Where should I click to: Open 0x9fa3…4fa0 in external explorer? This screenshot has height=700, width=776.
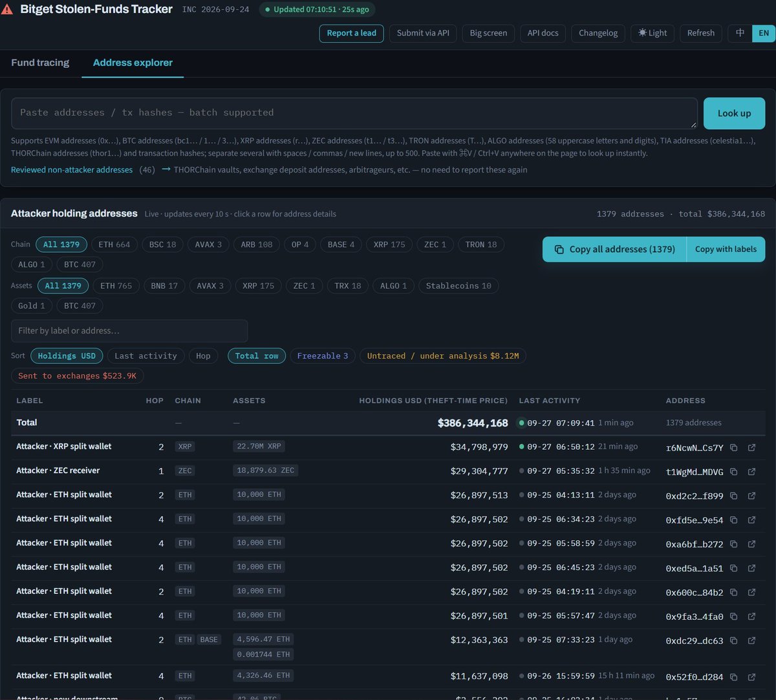[x=751, y=617]
